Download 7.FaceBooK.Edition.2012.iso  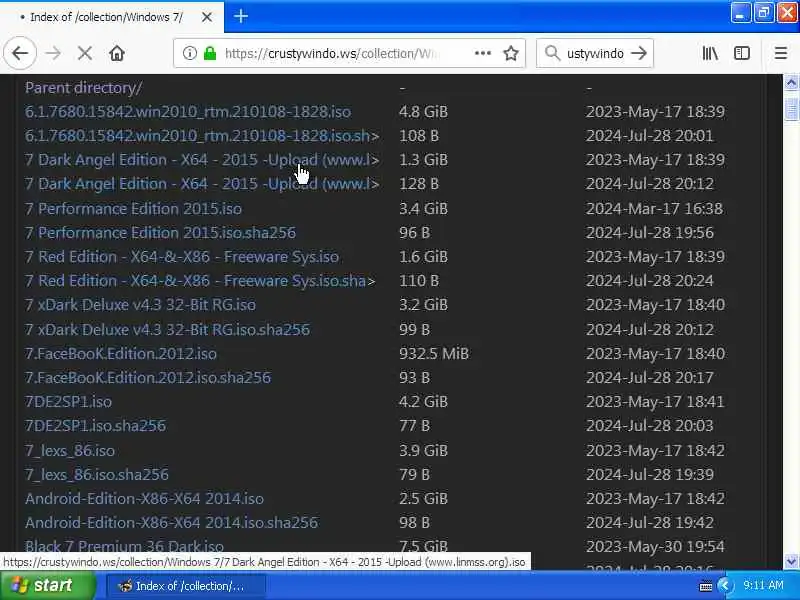point(121,353)
